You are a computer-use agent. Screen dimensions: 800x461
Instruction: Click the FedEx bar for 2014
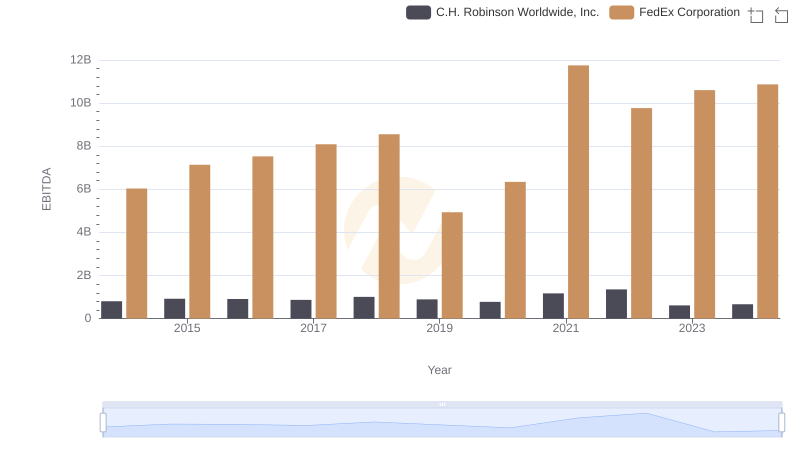(x=137, y=253)
